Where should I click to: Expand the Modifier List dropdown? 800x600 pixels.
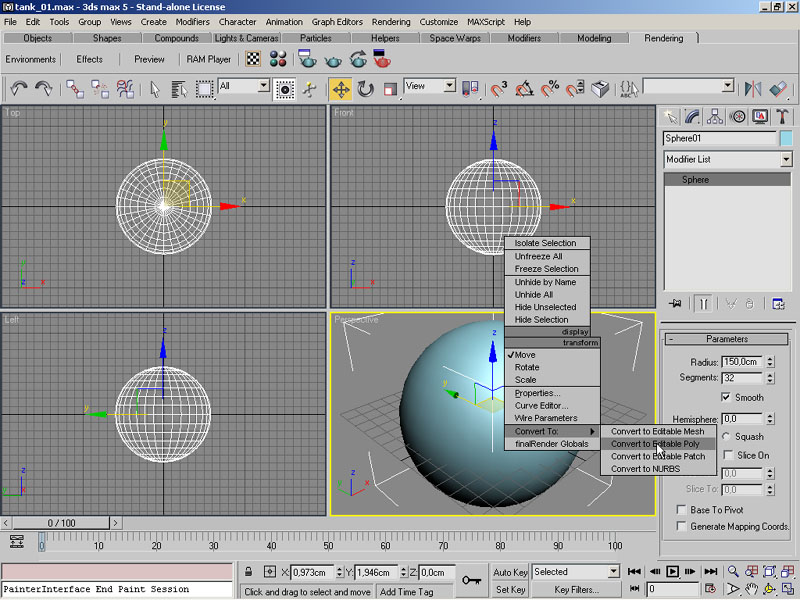click(785, 160)
